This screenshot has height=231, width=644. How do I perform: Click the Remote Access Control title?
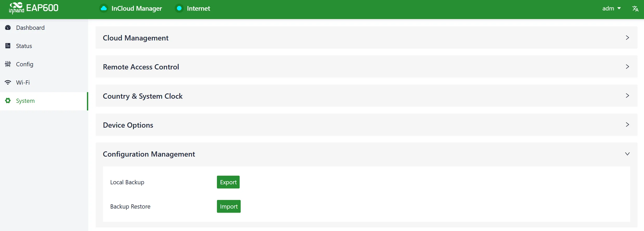click(141, 67)
